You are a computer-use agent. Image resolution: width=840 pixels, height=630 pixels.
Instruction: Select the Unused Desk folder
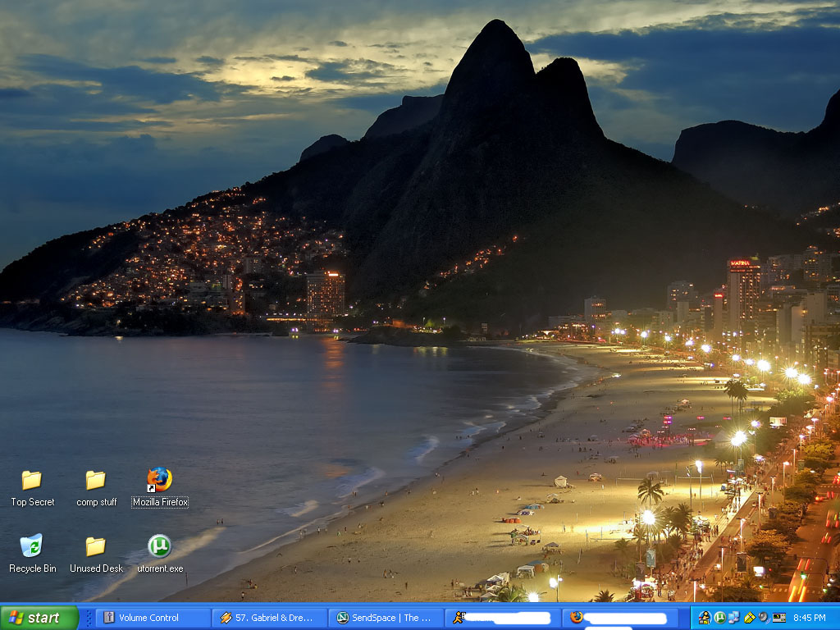[x=96, y=547]
